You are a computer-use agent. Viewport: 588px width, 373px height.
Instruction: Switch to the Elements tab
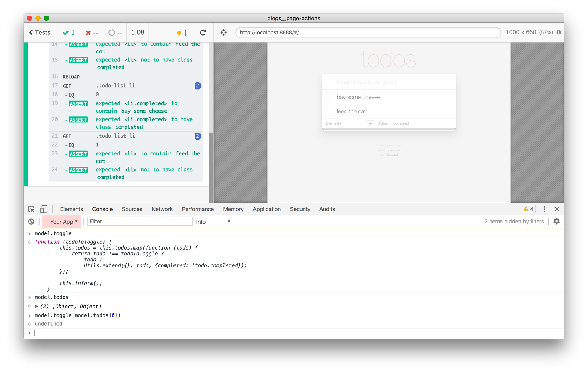(71, 209)
